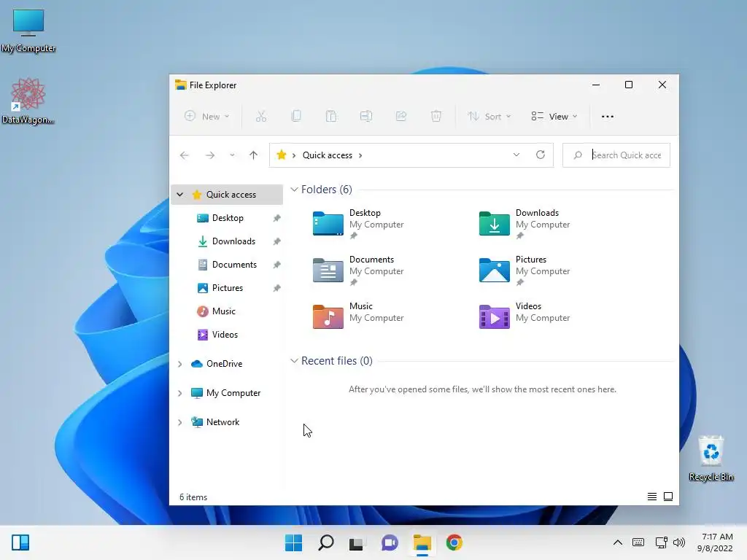Image resolution: width=747 pixels, height=560 pixels.
Task: Click the volume speaker tray icon
Action: [x=679, y=542]
